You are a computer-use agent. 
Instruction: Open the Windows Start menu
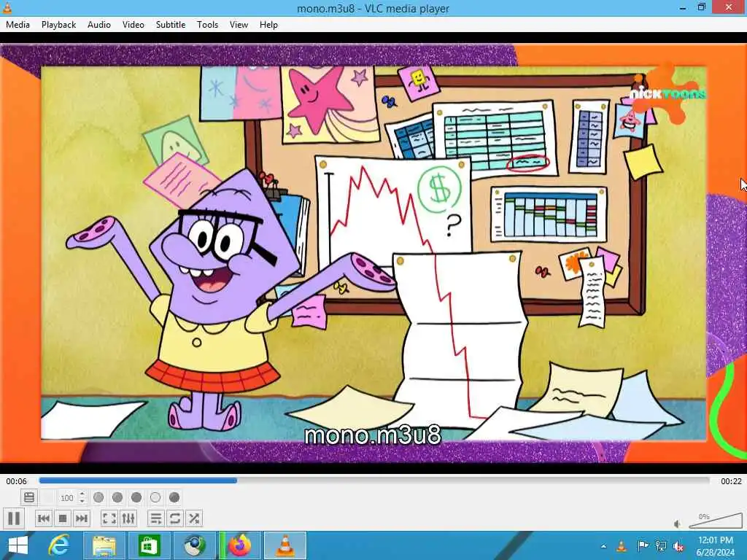pyautogui.click(x=18, y=545)
